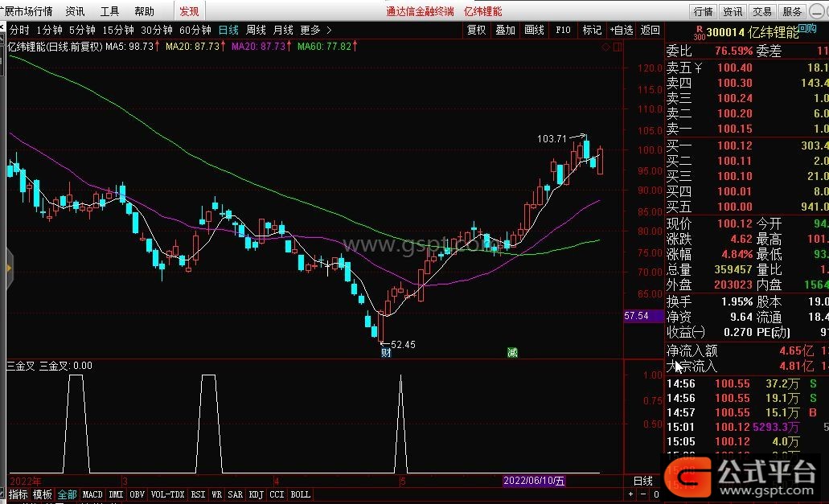Screen dimensions: 829x504
Task: Switch to the 周线 weekly tab
Action: tap(256, 30)
